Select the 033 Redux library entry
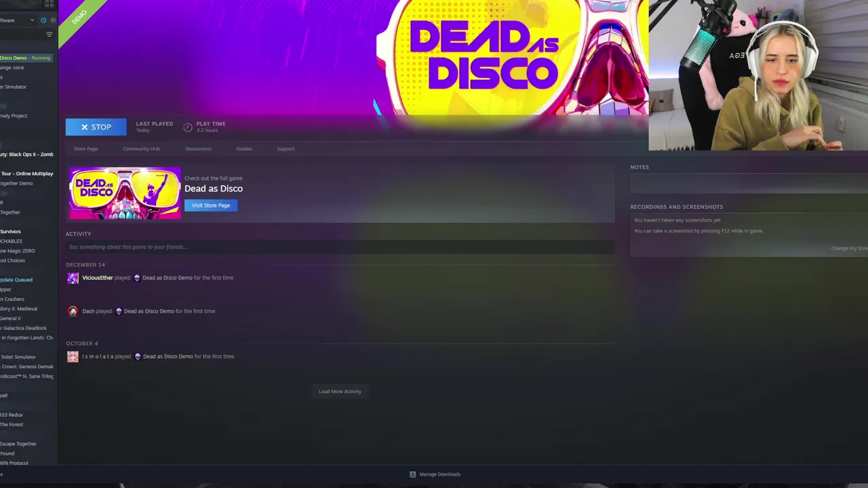The image size is (868, 488). tap(12, 415)
